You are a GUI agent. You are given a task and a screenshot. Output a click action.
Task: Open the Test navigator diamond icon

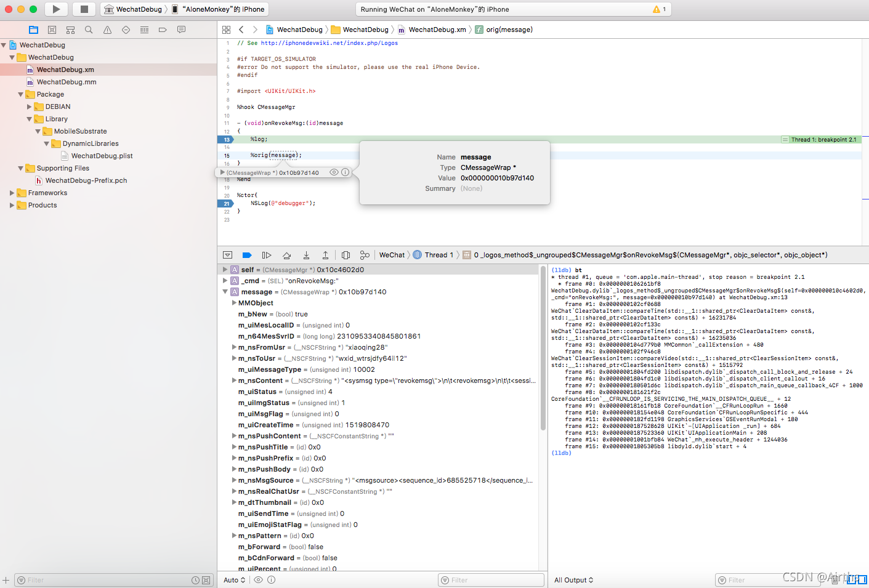(126, 30)
